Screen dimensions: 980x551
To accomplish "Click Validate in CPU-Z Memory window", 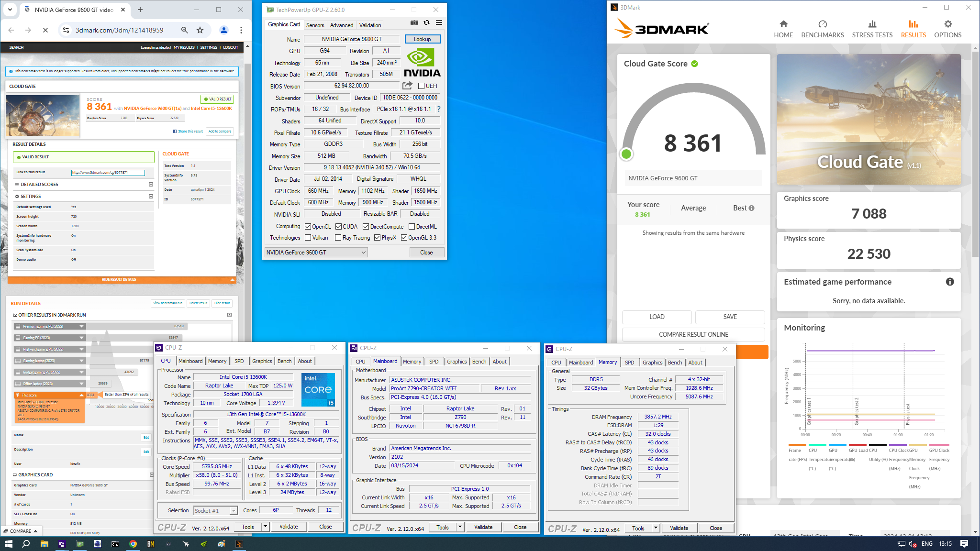I will (679, 528).
